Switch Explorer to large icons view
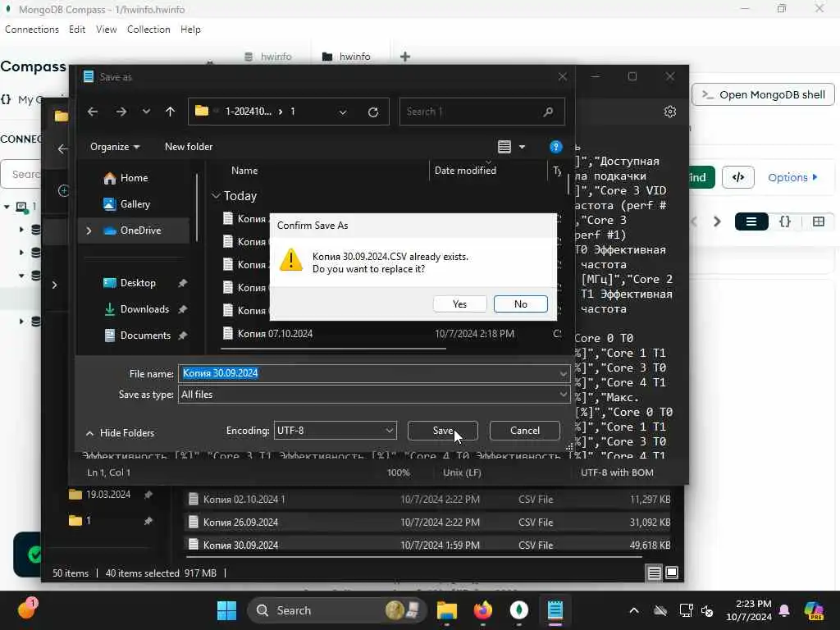840x630 pixels. pos(671,573)
